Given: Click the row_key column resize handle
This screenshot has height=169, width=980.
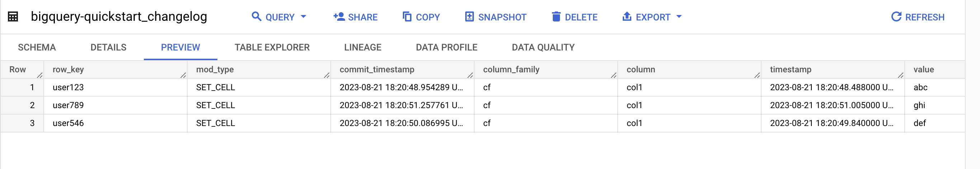Looking at the screenshot, I should point(183,75).
